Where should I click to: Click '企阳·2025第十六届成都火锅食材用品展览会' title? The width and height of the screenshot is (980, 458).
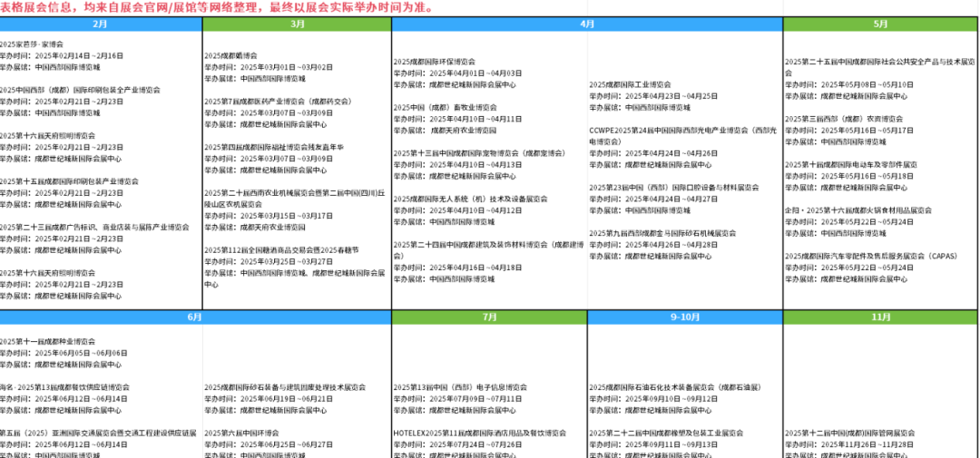[858, 210]
